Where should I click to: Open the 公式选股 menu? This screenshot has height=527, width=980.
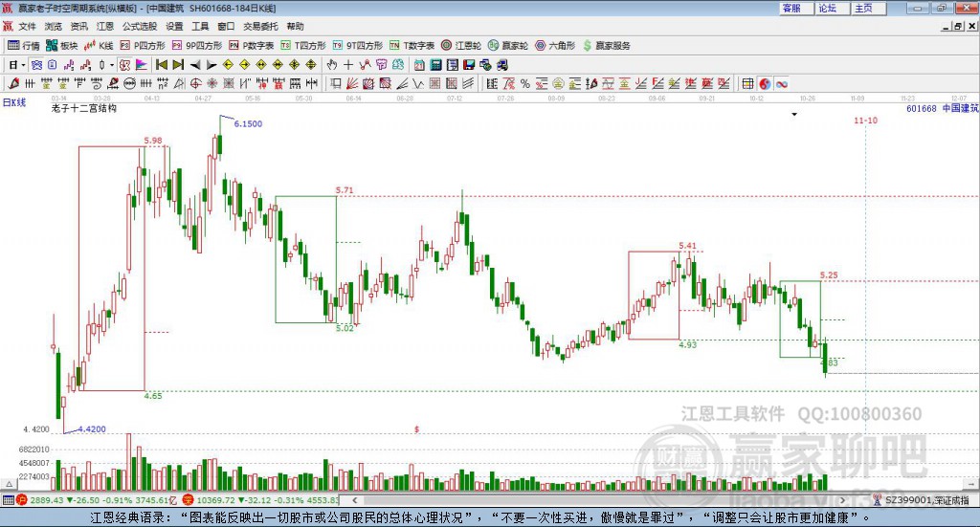[x=140, y=26]
